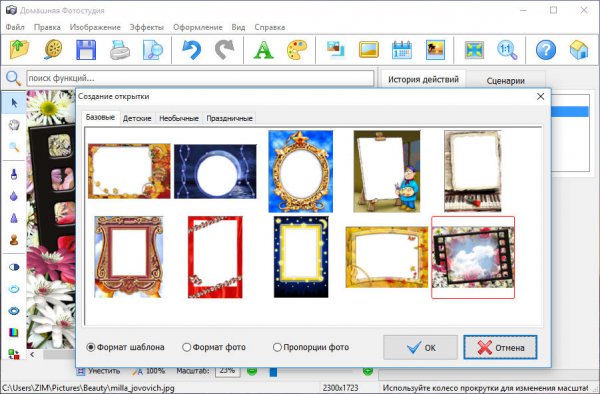600x394 pixels.
Task: Click the 1:1 actual size magnifier icon
Action: [507, 50]
